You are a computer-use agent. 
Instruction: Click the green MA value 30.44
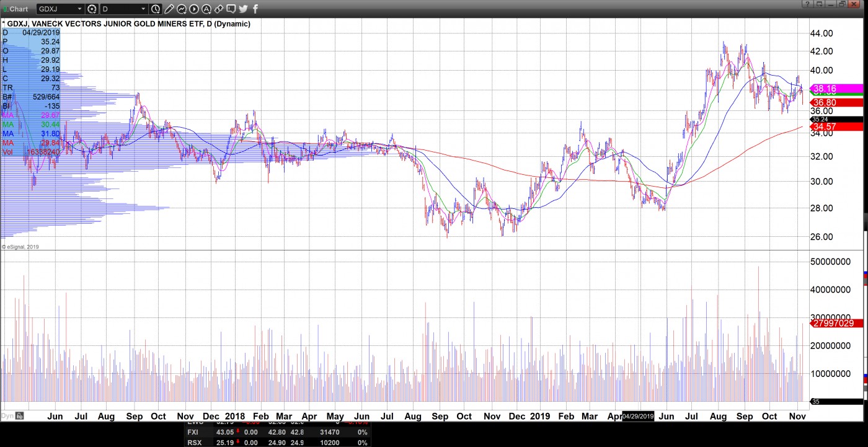50,125
